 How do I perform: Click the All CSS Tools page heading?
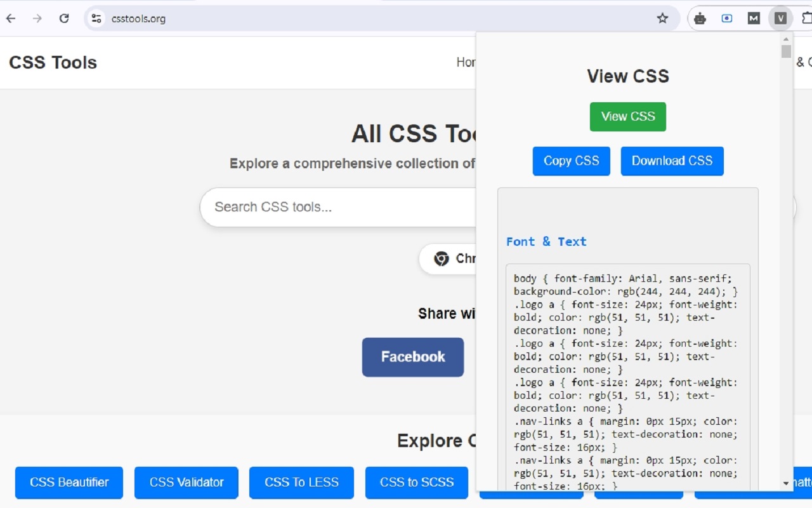pos(414,134)
